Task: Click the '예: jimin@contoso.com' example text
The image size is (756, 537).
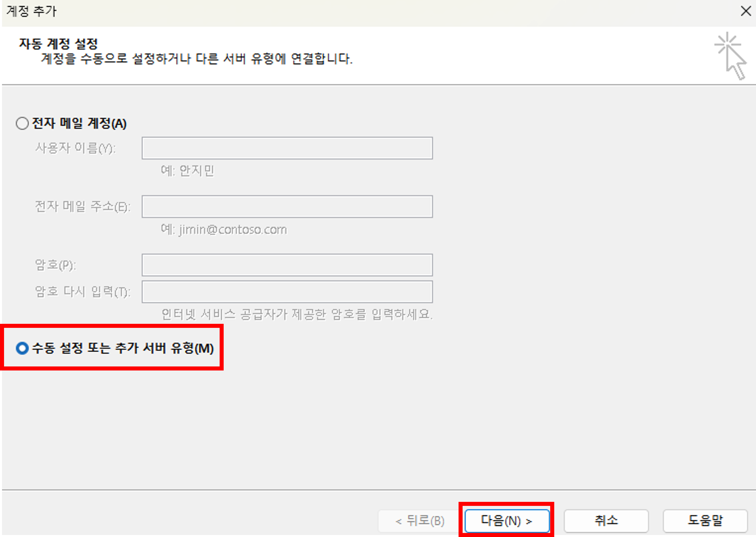Action: pyautogui.click(x=224, y=230)
